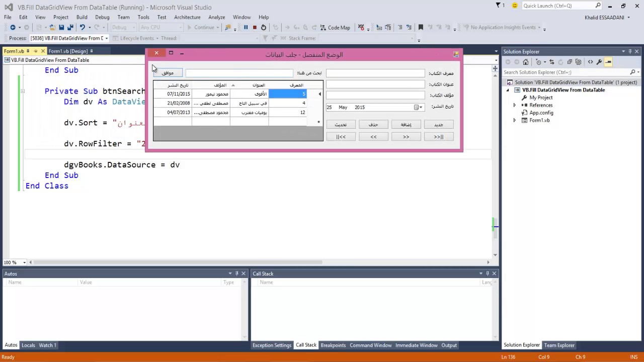Screen dimensions: 644x362
Task: Switch to the Breakpoints tab
Action: (x=333, y=345)
